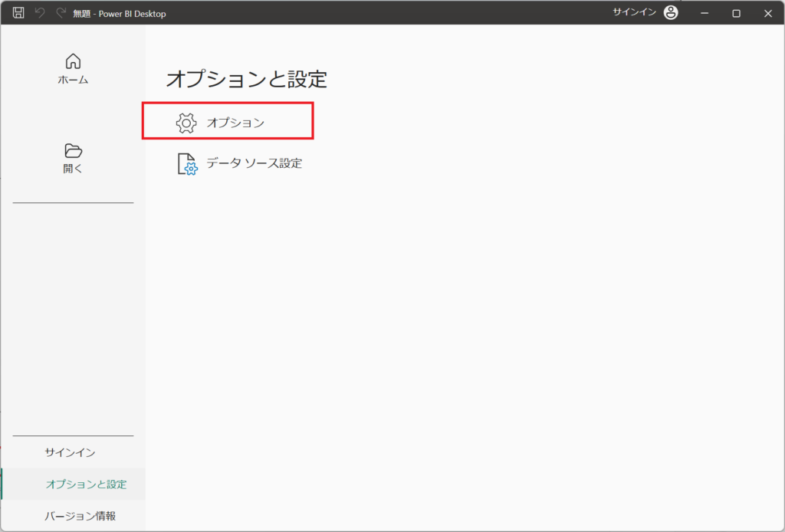Open バージョン情報 from the sidebar
Image resolution: width=785 pixels, height=532 pixels.
click(x=80, y=516)
